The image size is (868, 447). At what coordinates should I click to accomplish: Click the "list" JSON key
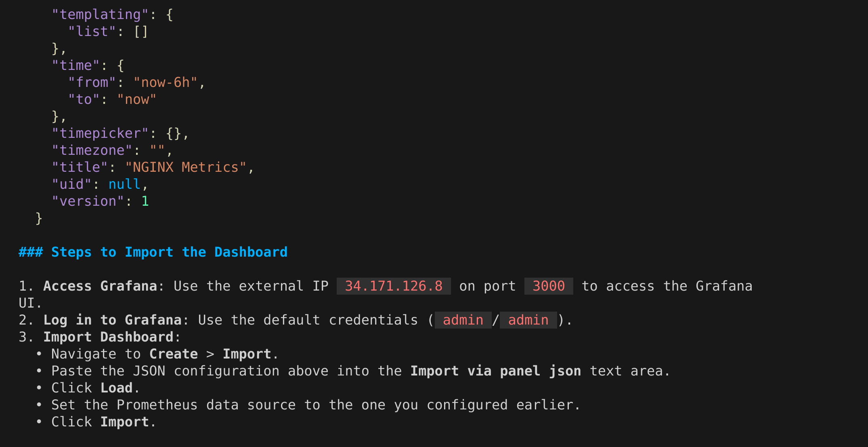click(92, 32)
